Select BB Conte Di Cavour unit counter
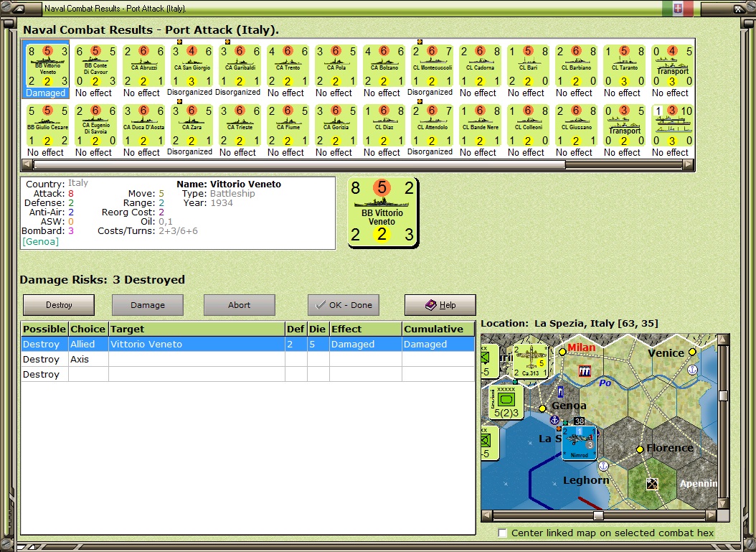The height and width of the screenshot is (552, 756). tap(95, 65)
